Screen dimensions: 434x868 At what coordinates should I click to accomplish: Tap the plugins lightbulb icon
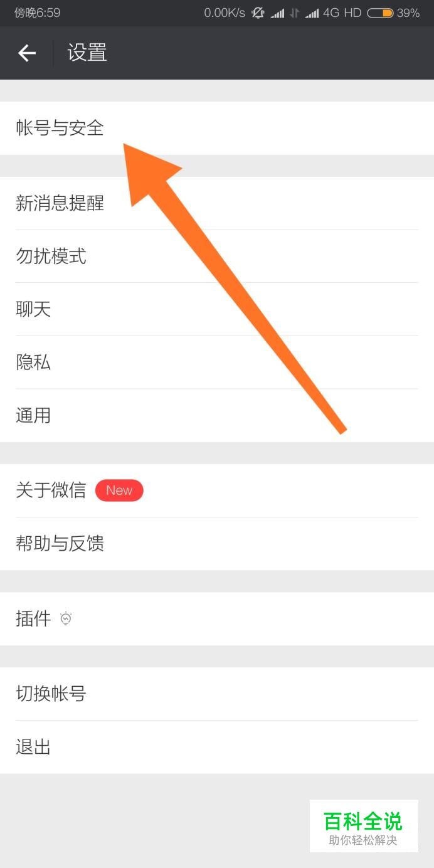point(66,619)
